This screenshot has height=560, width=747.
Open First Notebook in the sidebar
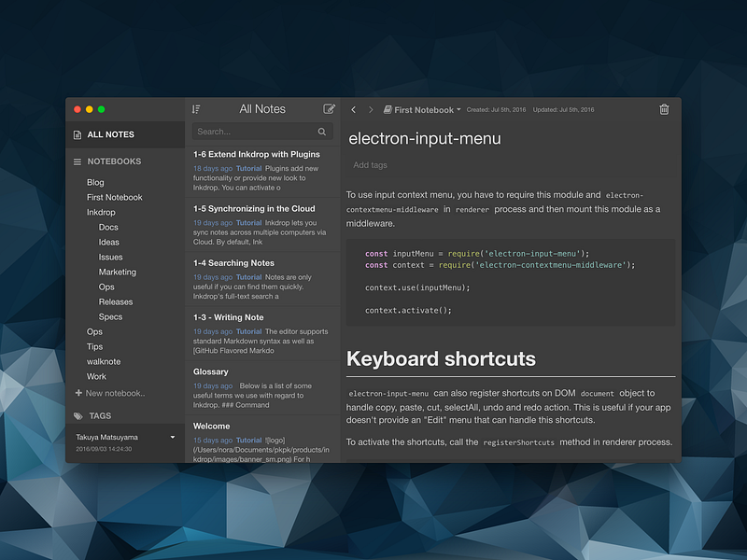tap(114, 197)
